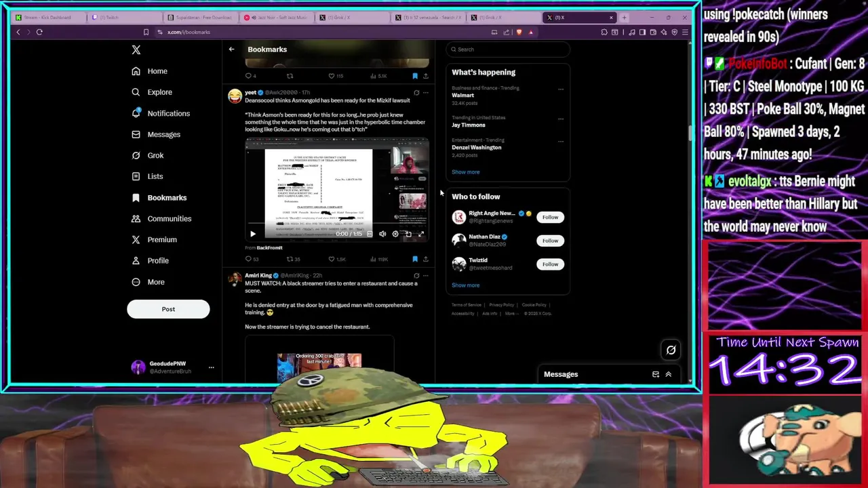Follow Twiztid

[x=550, y=264]
